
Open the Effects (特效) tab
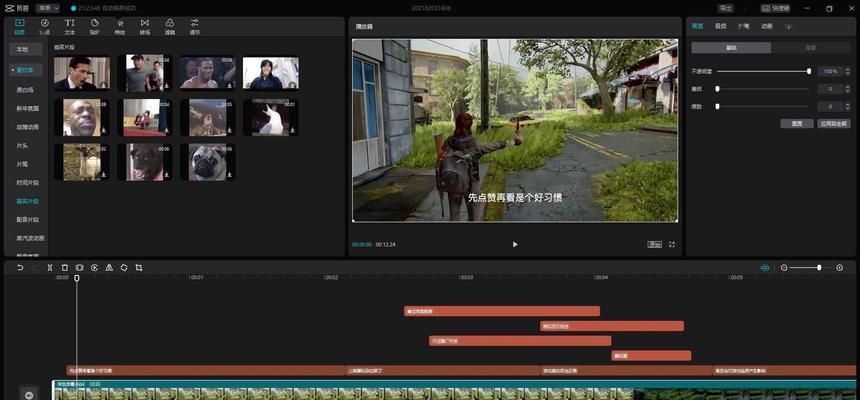[120, 26]
